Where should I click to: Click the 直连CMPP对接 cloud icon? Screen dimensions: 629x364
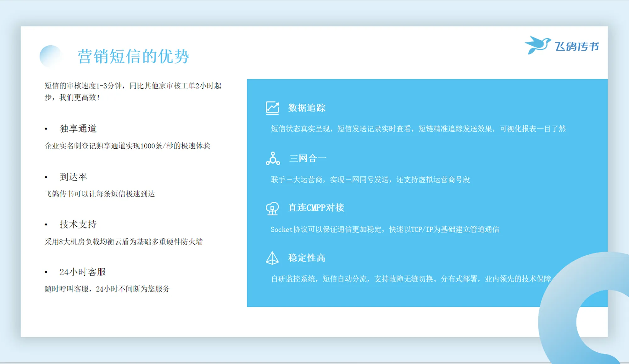tap(272, 208)
